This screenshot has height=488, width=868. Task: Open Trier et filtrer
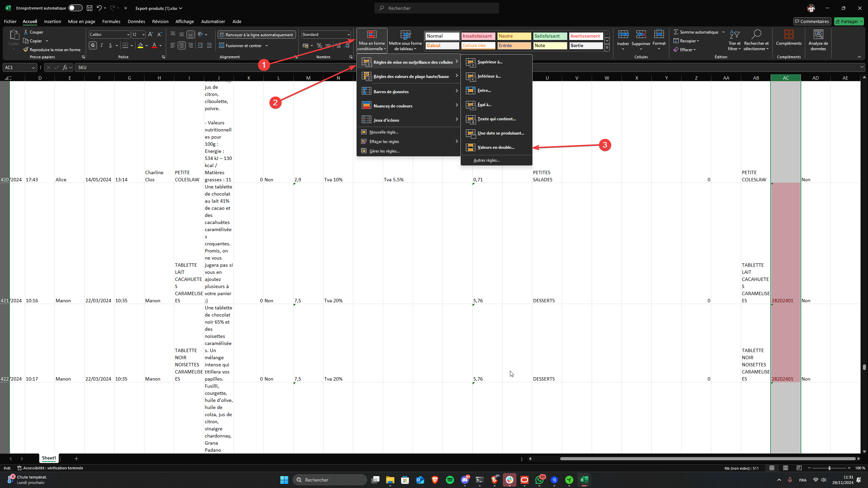pyautogui.click(x=734, y=40)
